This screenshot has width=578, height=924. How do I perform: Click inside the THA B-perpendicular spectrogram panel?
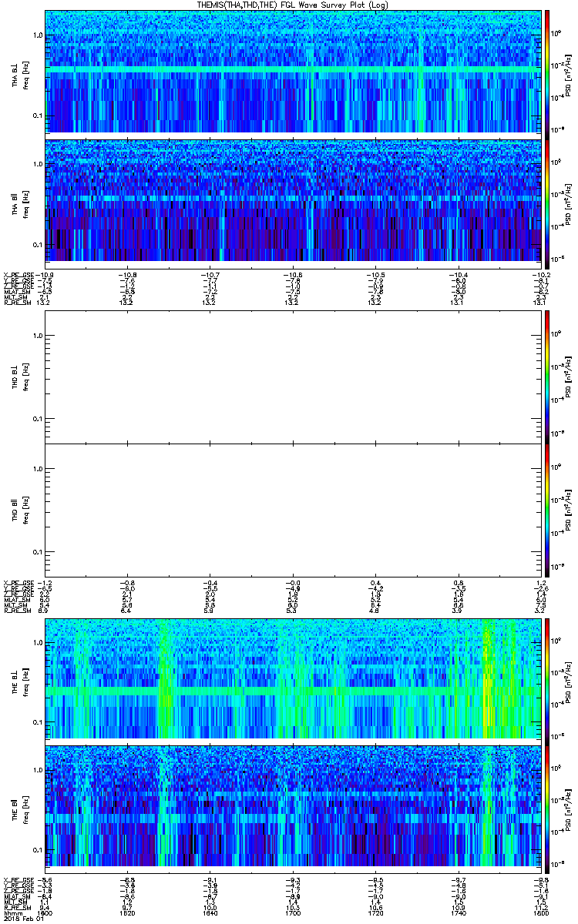(x=292, y=71)
